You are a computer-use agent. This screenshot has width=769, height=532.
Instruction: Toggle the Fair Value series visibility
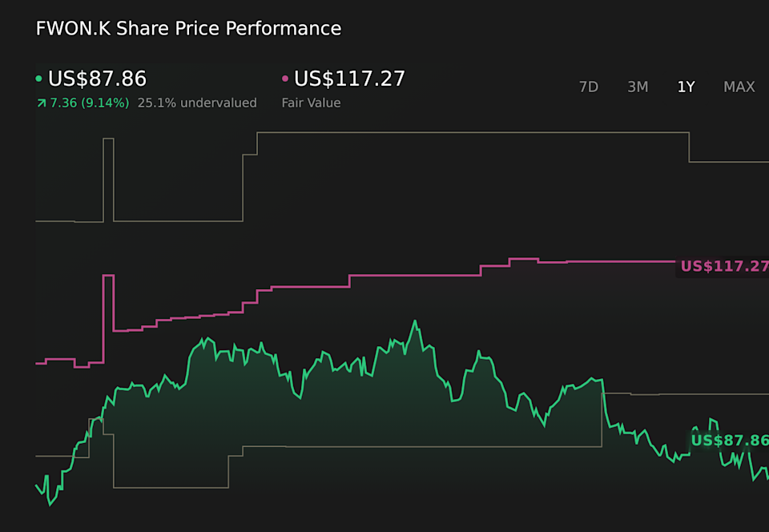tap(348, 79)
